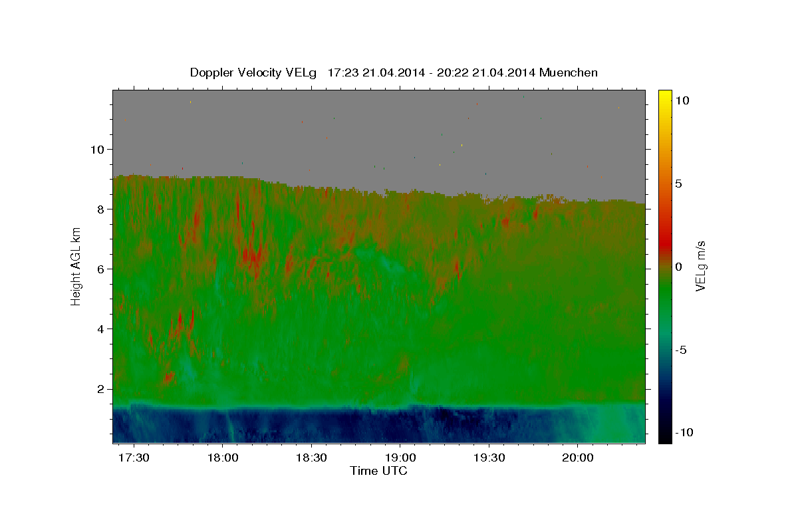Viewport: 798px width, 532px height.
Task: Click the 17:30 time tick label
Action: pyautogui.click(x=134, y=458)
